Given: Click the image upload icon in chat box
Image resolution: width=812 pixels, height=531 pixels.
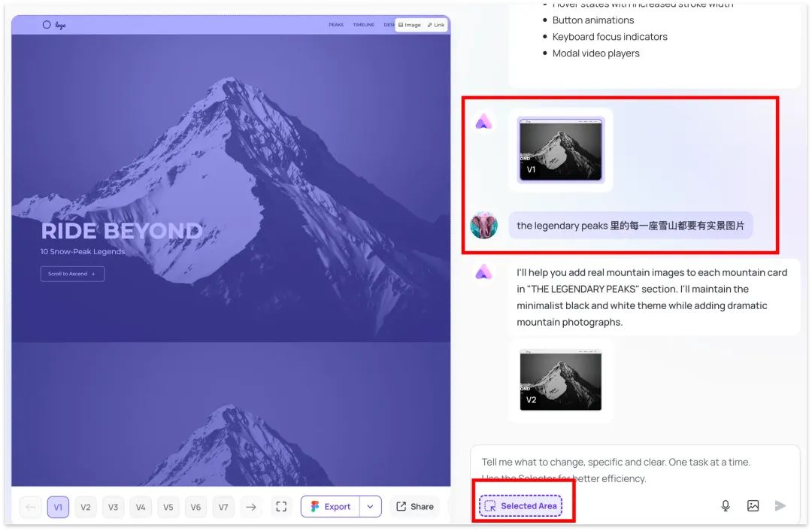Looking at the screenshot, I should [x=753, y=506].
